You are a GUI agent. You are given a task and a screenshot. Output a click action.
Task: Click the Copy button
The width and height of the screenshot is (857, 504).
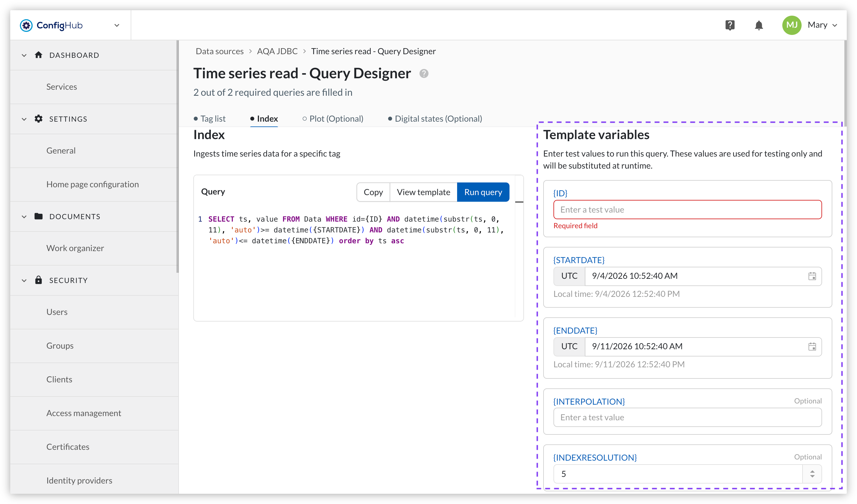click(x=373, y=192)
